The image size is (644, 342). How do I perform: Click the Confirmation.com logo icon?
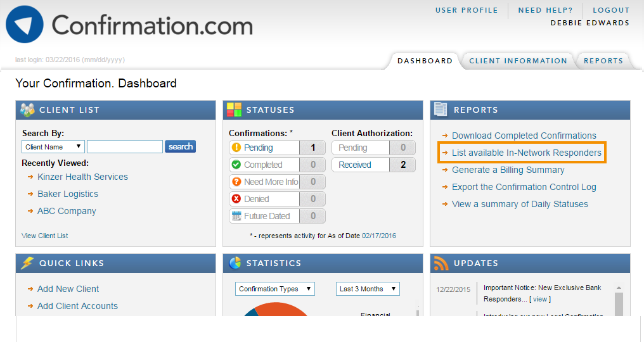24,25
